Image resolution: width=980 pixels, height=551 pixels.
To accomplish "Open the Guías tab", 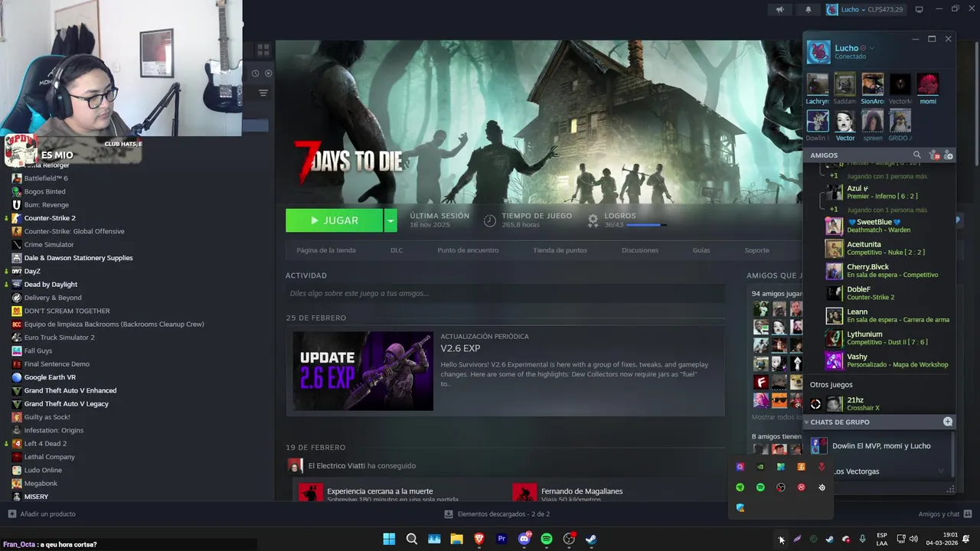I will coord(701,250).
